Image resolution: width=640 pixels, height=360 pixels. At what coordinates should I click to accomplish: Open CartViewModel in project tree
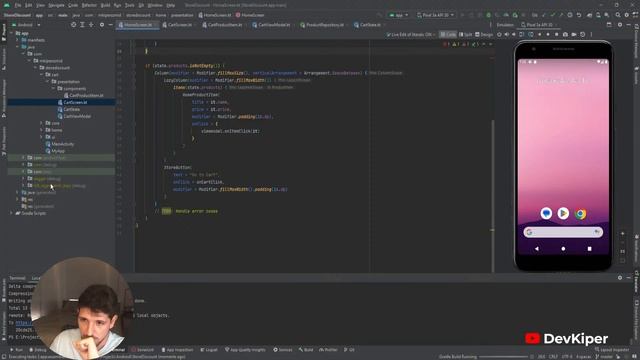74,116
